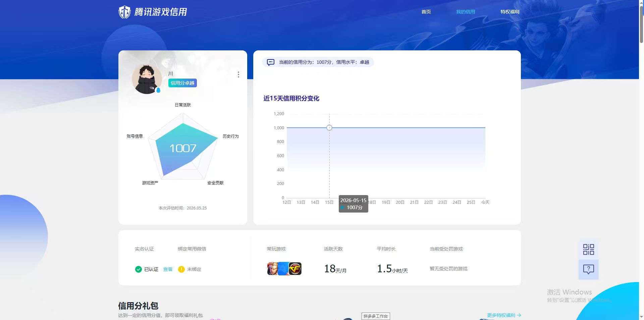Click the 20日 label on chart axis
Image resolution: width=644 pixels, height=320 pixels.
click(x=400, y=202)
